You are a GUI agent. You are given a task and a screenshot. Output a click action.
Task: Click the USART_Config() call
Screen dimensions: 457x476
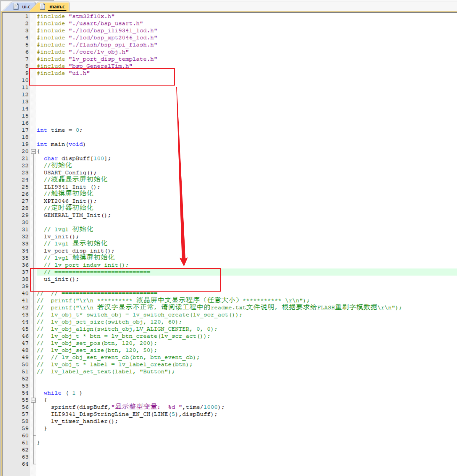(x=70, y=173)
